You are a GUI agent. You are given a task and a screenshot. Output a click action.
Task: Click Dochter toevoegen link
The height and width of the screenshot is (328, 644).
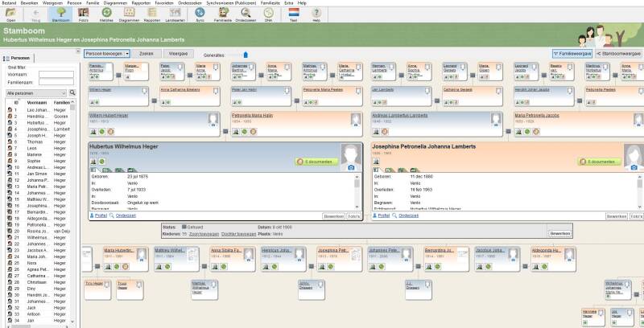click(238, 234)
